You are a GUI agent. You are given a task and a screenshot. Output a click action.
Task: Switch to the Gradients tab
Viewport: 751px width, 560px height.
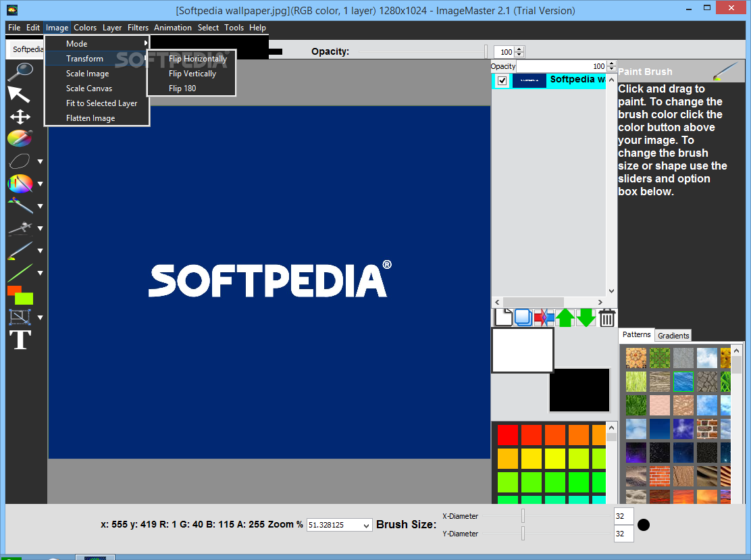pos(673,335)
